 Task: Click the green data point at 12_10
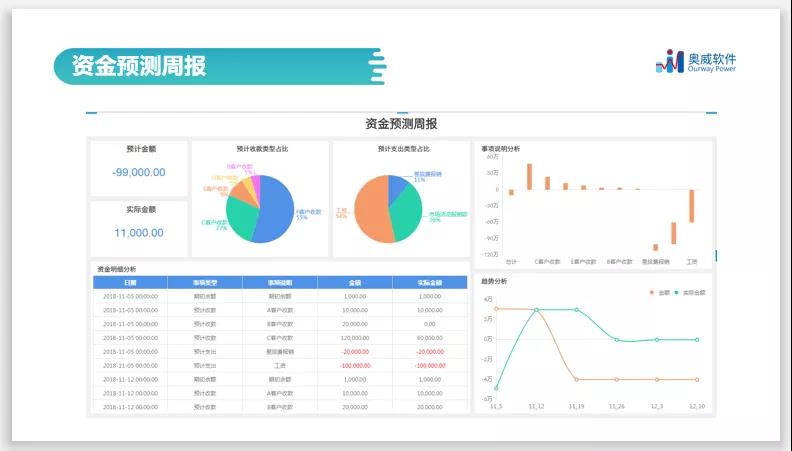point(697,340)
